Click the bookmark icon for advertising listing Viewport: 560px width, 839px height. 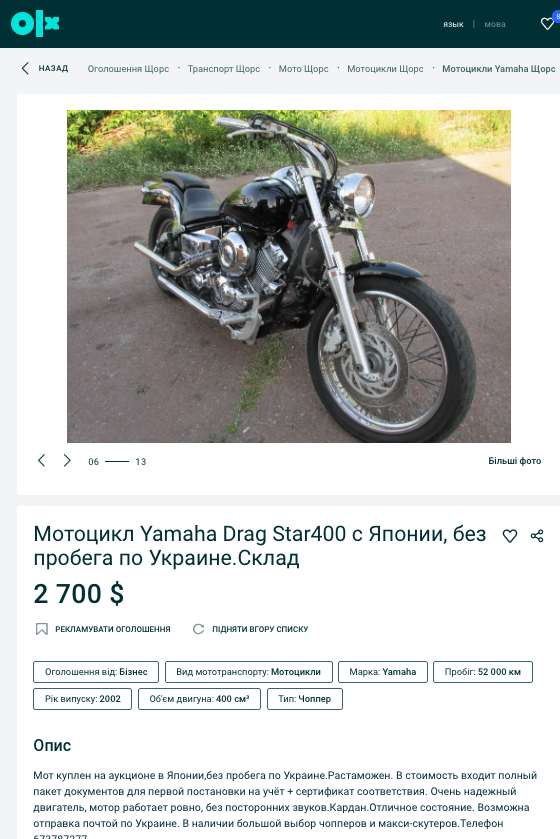click(x=42, y=629)
